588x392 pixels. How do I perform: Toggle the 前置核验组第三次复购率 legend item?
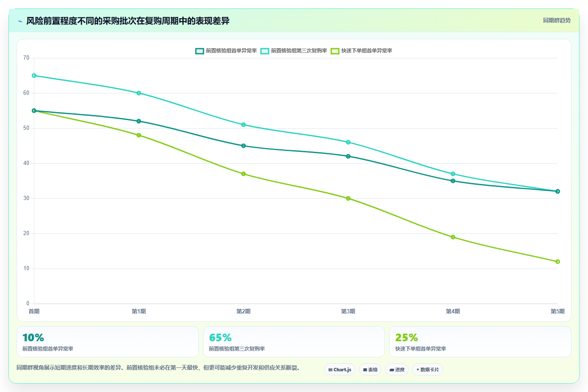[x=294, y=51]
